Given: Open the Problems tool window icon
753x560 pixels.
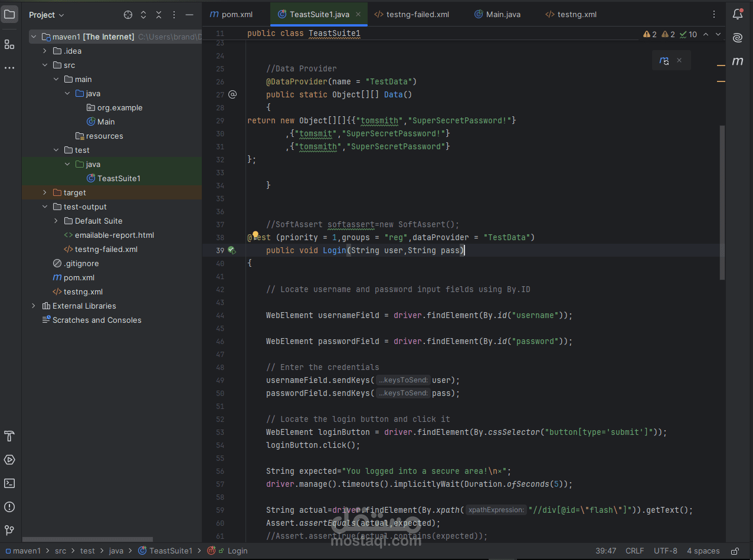Looking at the screenshot, I should [9, 507].
